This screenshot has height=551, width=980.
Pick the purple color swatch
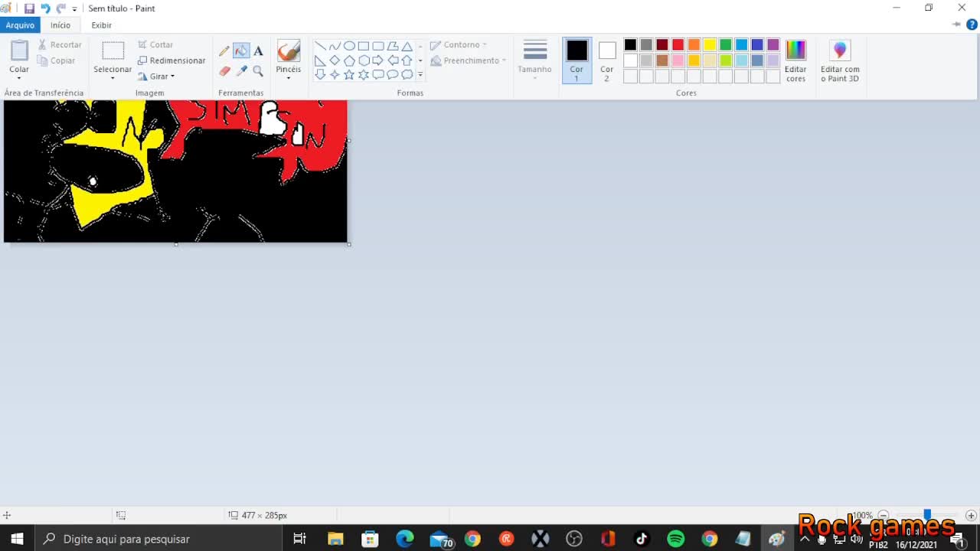tap(773, 44)
